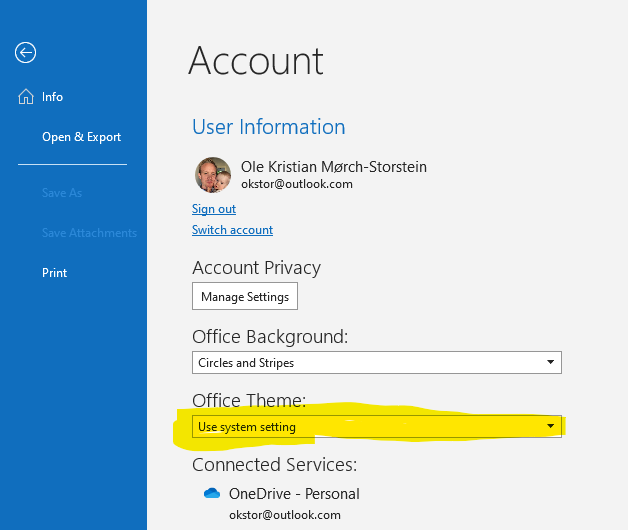Viewport: 628px width, 530px height.
Task: Click the Info home icon in sidebar
Action: [x=26, y=97]
